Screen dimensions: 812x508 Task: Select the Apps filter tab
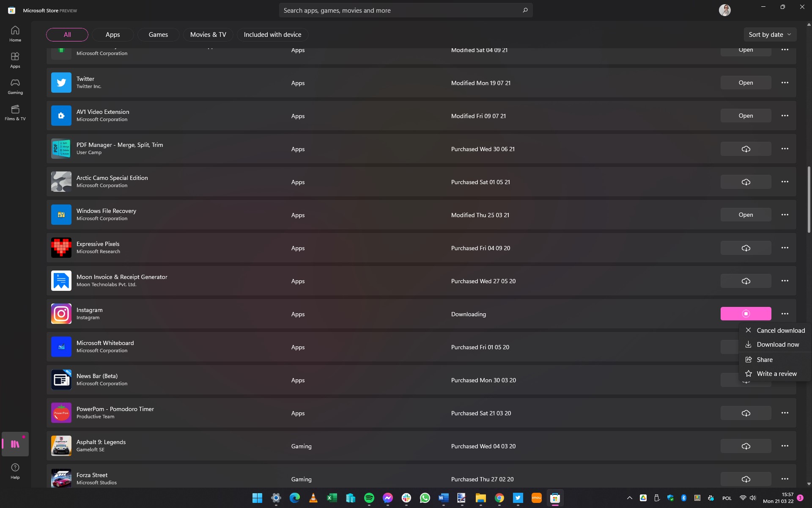tap(112, 35)
